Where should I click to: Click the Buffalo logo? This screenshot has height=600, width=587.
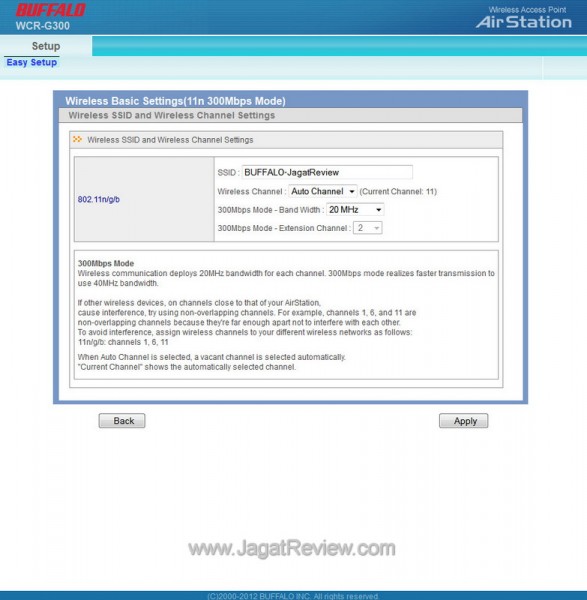pyautogui.click(x=51, y=10)
